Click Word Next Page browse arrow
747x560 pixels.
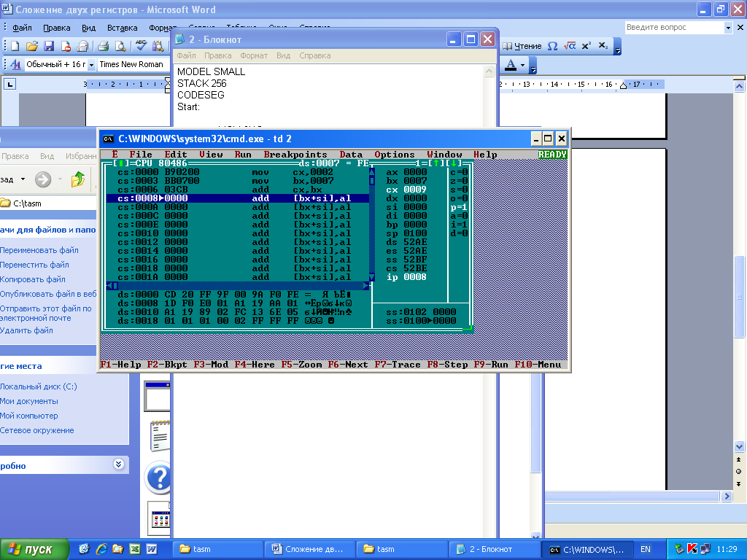click(x=738, y=484)
